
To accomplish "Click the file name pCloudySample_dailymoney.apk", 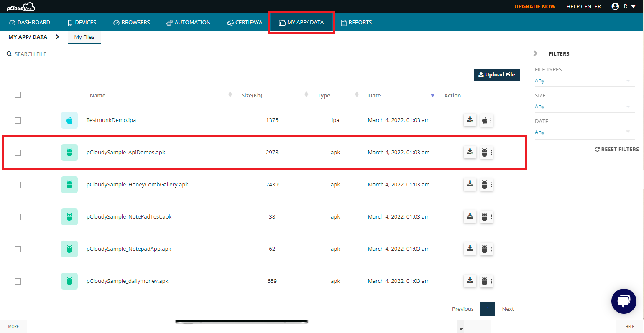I will click(x=127, y=281).
